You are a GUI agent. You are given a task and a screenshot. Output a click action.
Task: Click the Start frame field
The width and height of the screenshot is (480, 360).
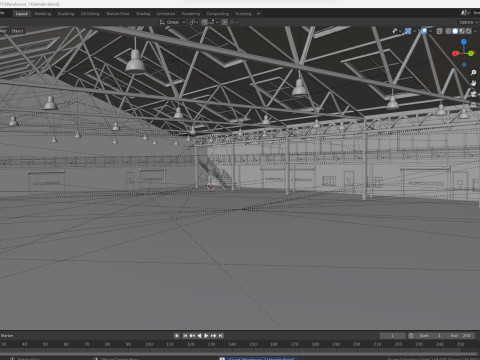click(x=431, y=336)
